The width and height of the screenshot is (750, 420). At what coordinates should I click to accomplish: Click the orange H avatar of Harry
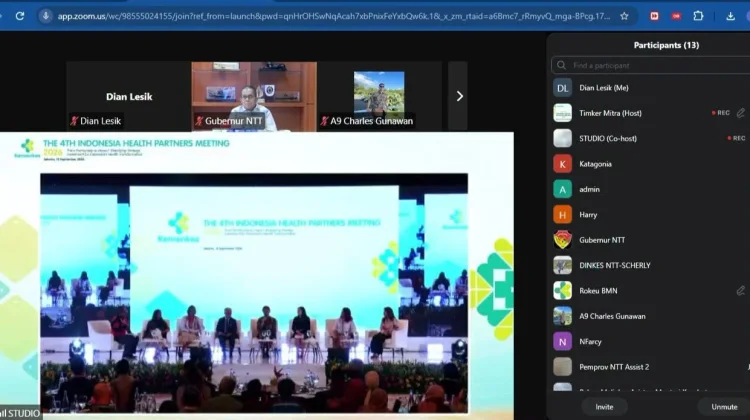[x=562, y=214]
